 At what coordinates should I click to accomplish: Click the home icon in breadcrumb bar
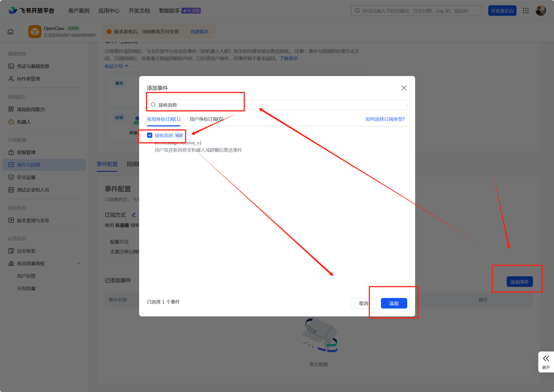(x=10, y=32)
